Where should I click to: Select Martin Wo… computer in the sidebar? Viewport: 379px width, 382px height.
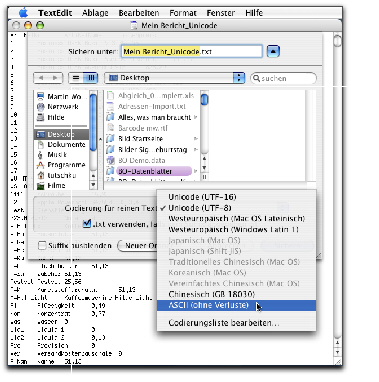tap(60, 97)
